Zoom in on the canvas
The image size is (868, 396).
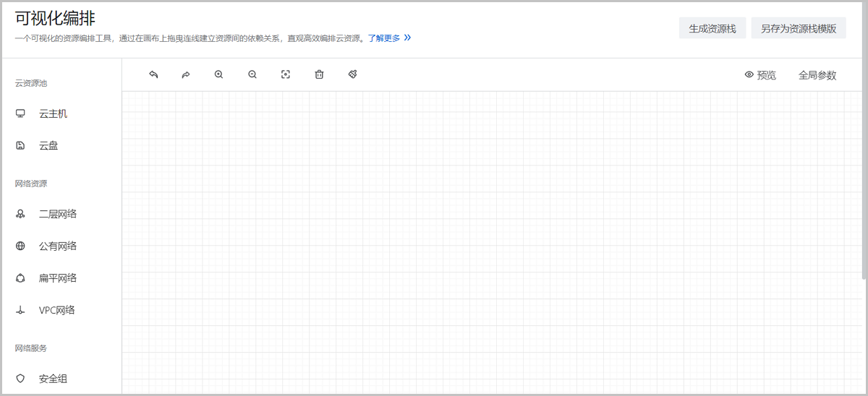pos(218,74)
